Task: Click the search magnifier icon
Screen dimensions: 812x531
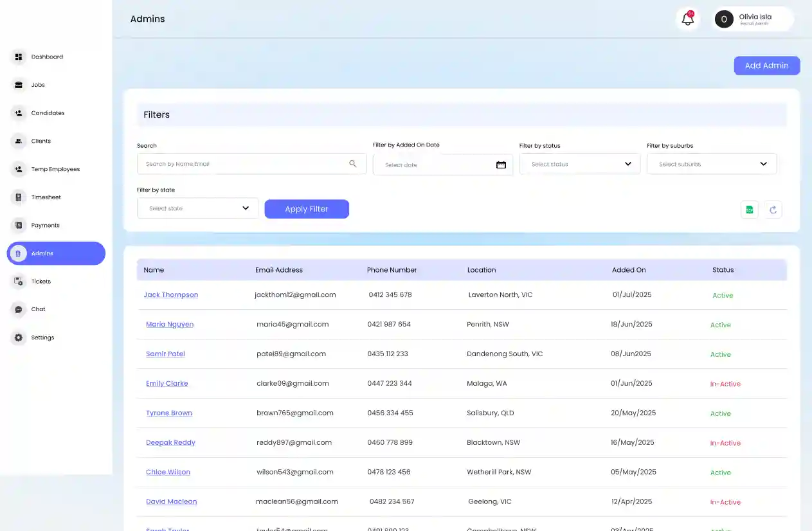Action: click(x=352, y=164)
